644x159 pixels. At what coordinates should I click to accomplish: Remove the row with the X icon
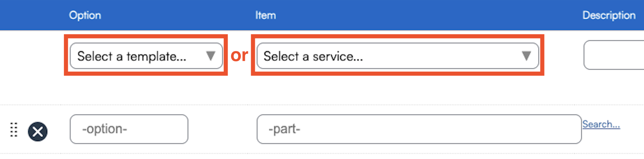pyautogui.click(x=38, y=132)
